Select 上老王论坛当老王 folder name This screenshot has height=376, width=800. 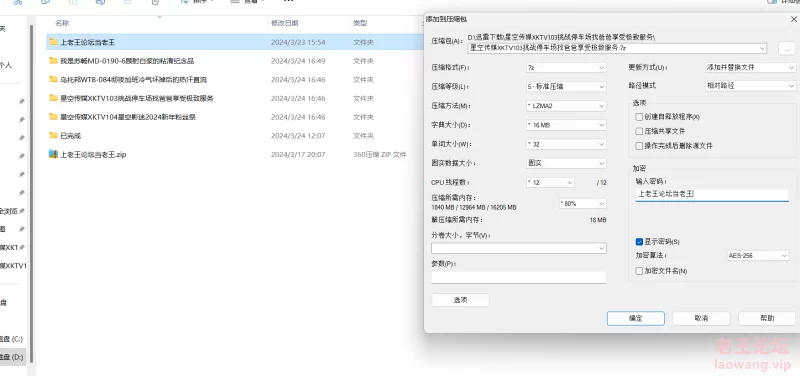click(88, 42)
